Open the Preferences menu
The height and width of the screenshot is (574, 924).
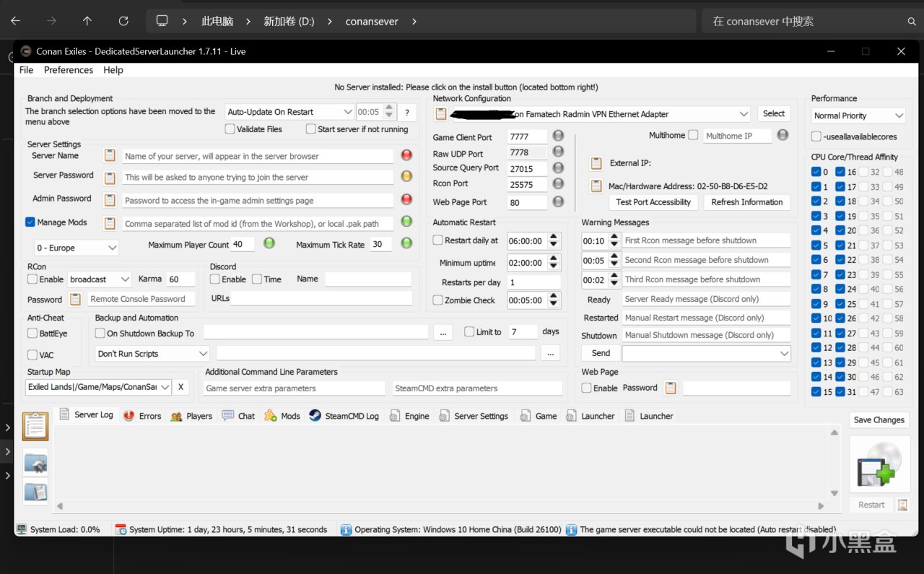click(69, 70)
